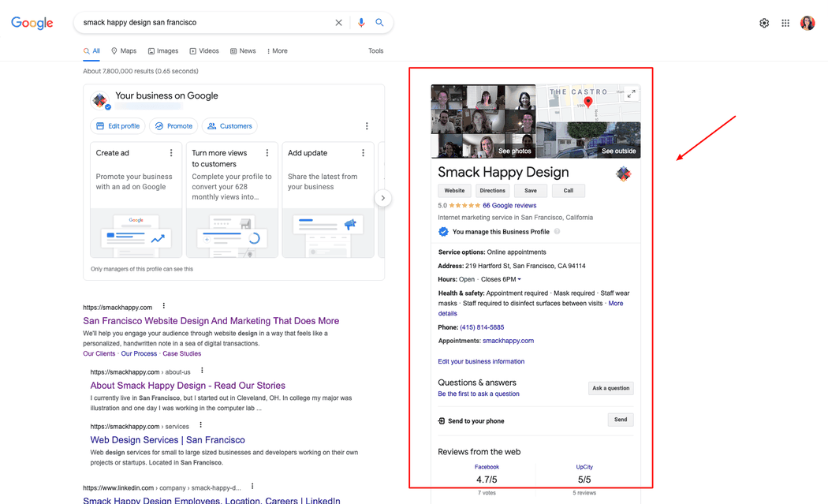This screenshot has width=828, height=504.
Task: Click the Website button in business panel
Action: point(454,191)
